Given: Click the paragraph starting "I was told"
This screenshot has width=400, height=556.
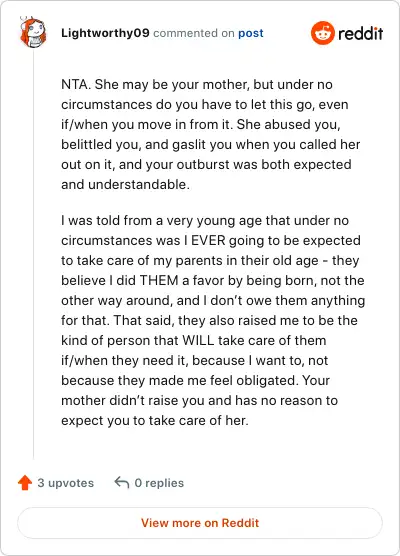Looking at the screenshot, I should click(213, 320).
